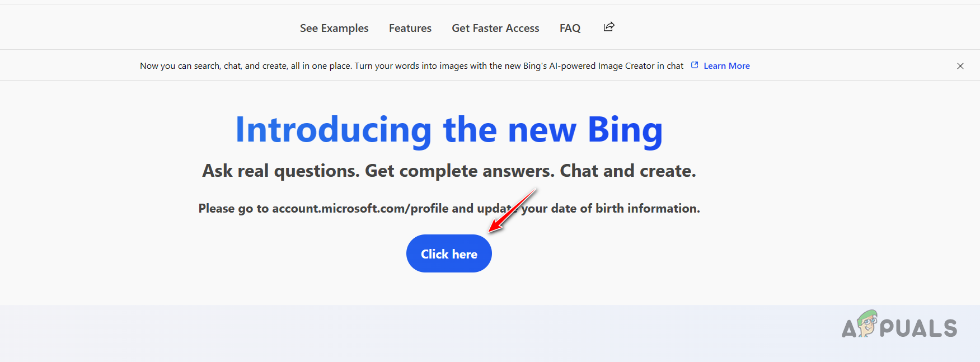Follow the Learn More link
This screenshot has width=980, height=362.
[x=726, y=65]
